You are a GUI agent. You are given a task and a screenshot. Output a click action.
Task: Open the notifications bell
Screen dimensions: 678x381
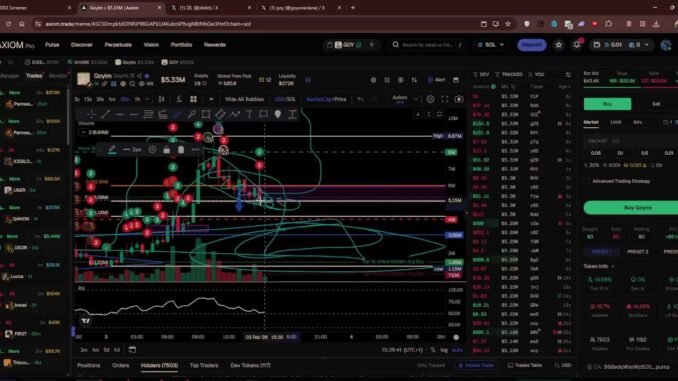point(577,45)
